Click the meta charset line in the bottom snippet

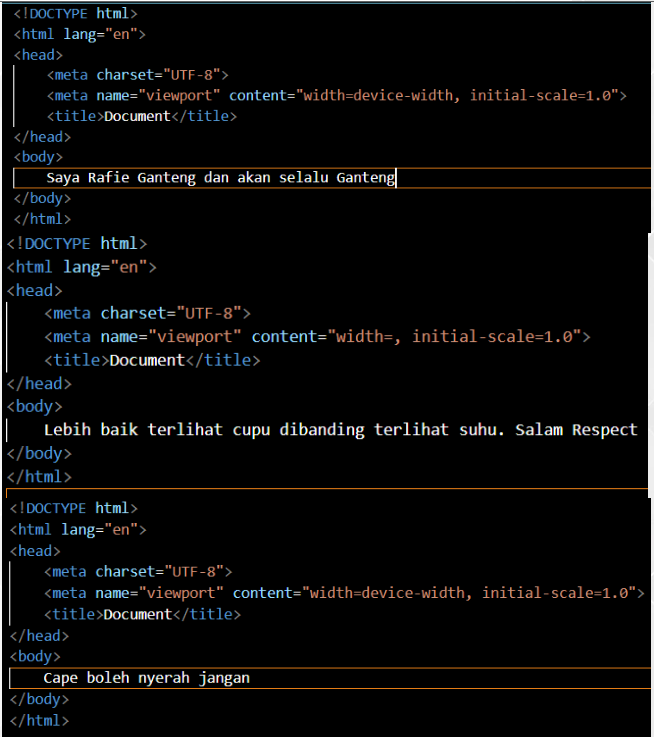tap(138, 572)
